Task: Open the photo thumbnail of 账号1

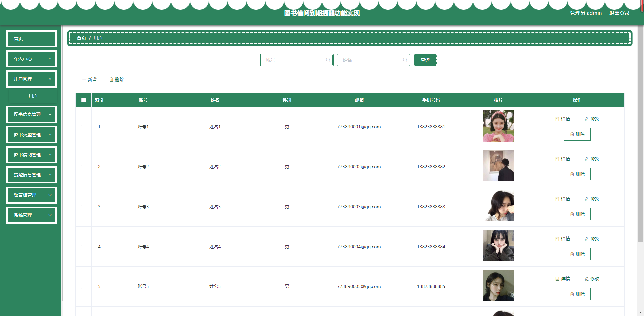Action: tap(498, 126)
